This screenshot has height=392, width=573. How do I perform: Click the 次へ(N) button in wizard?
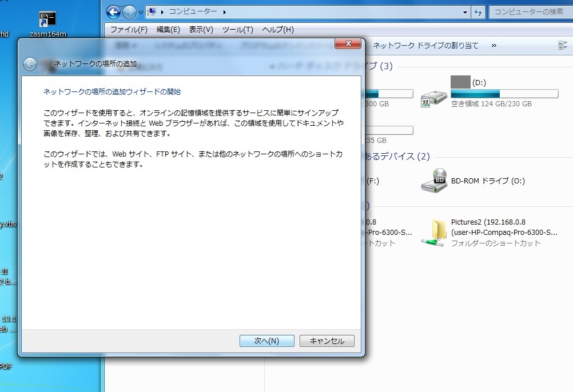click(266, 341)
